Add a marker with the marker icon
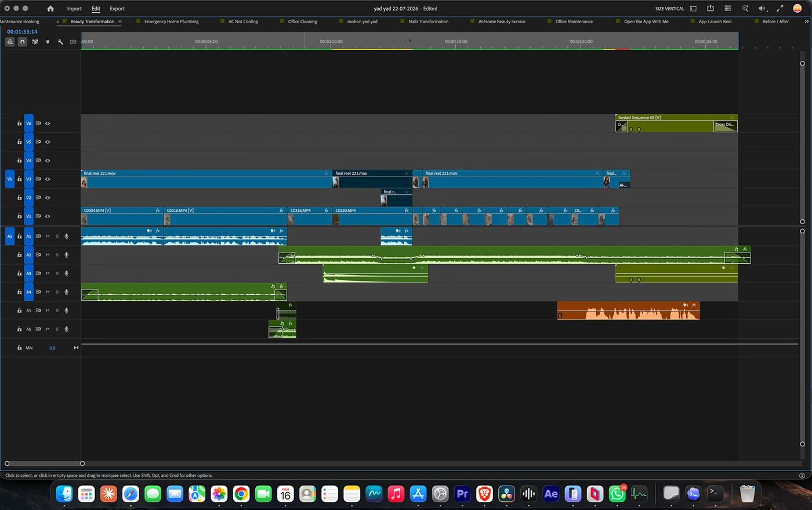Viewport: 812px width, 510px height. coord(48,42)
